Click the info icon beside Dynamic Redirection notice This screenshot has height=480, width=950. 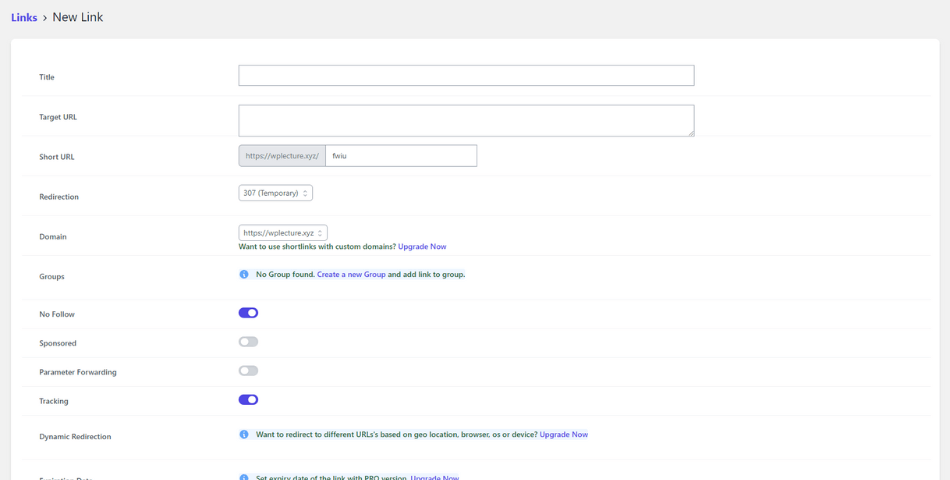244,435
